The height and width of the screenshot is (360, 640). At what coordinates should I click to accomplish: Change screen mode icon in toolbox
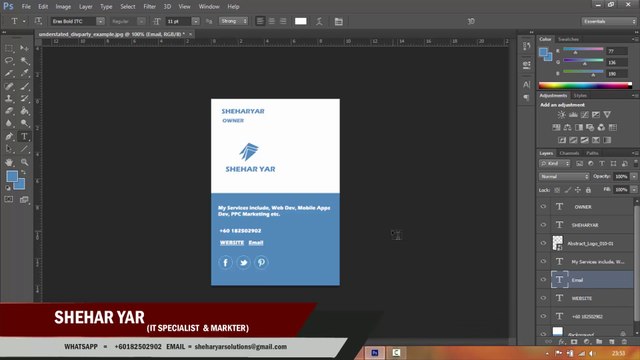[x=24, y=199]
